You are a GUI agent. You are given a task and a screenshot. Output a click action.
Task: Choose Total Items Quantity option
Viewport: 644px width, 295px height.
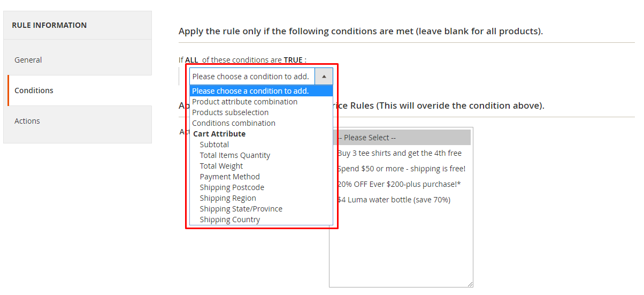pyautogui.click(x=235, y=155)
